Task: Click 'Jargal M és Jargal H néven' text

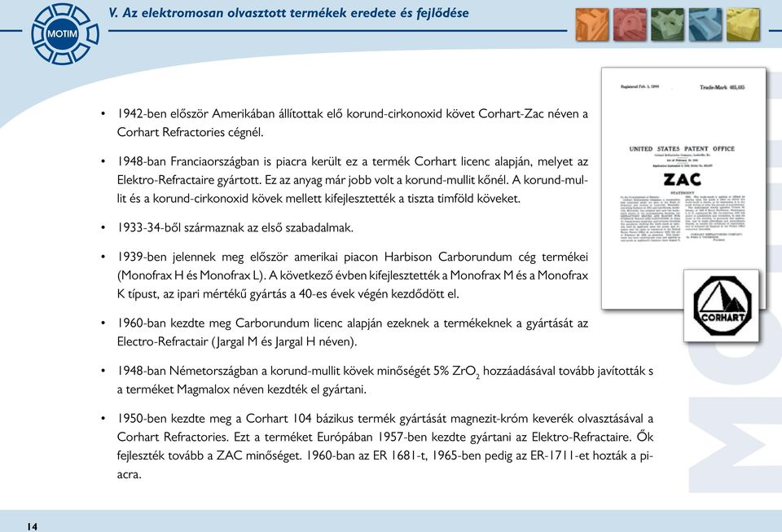Action: point(284,342)
